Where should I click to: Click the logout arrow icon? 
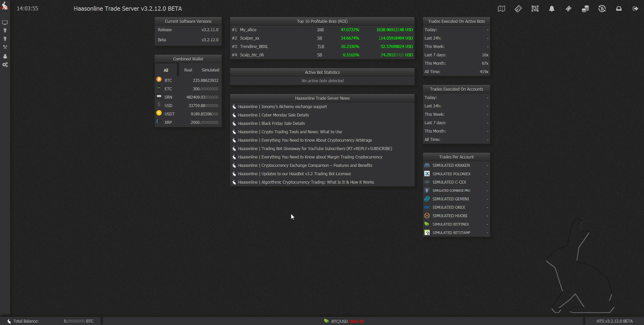click(x=636, y=9)
